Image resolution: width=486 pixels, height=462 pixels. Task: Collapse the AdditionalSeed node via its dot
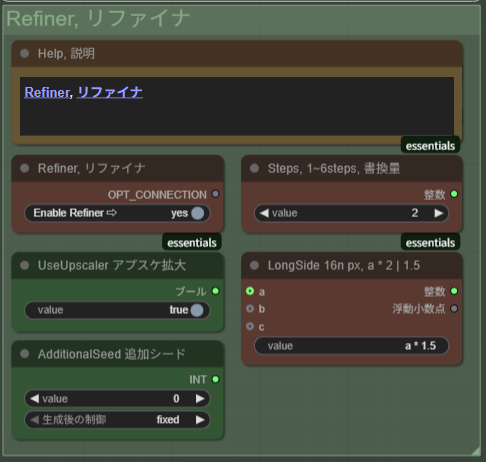[24, 354]
